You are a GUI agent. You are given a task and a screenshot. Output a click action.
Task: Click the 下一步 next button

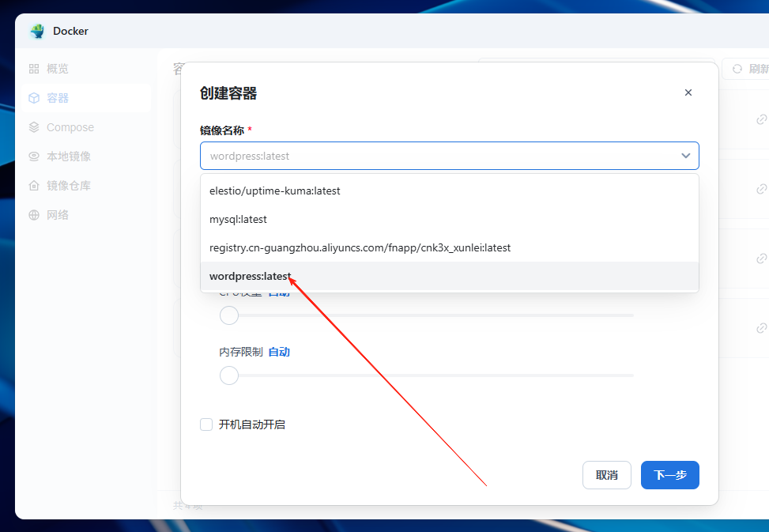[x=670, y=475]
